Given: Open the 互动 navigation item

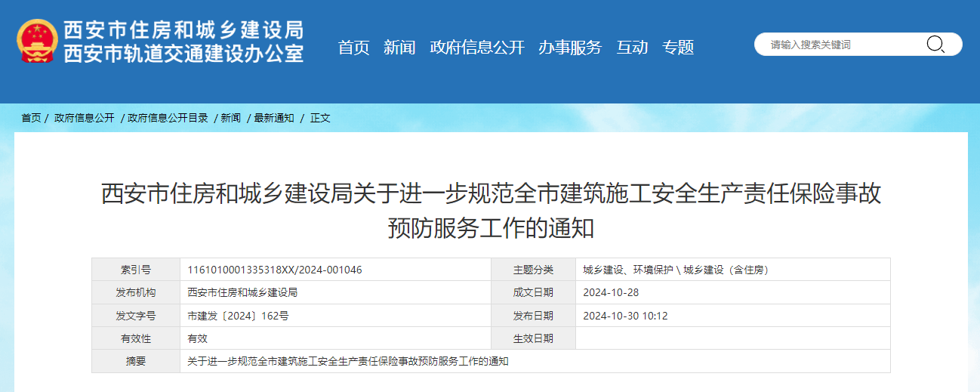Looking at the screenshot, I should (632, 48).
